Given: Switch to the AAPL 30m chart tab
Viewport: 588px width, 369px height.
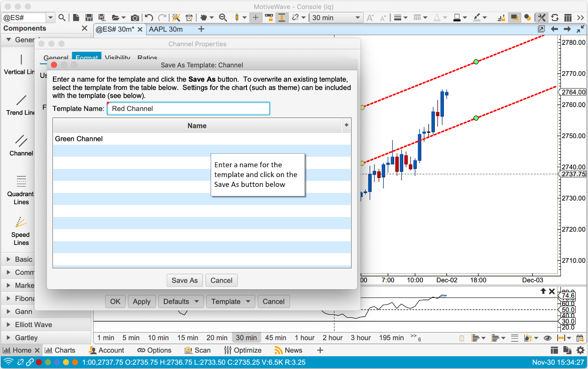Looking at the screenshot, I should [166, 29].
